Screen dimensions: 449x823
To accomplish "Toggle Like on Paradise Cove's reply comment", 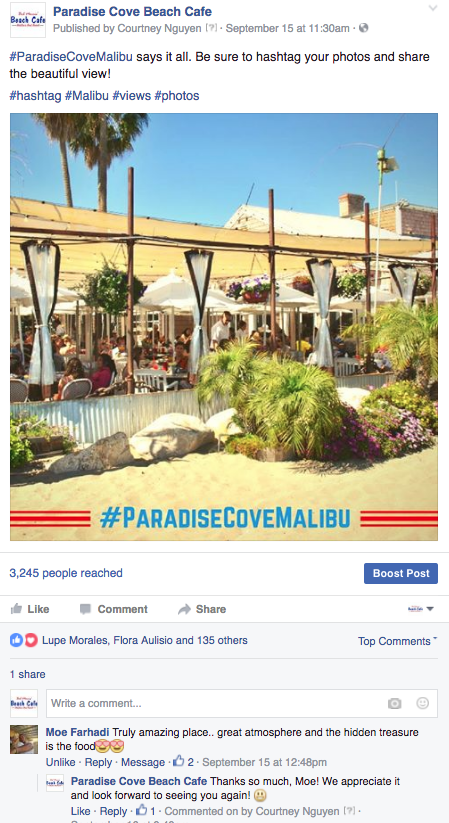I will coord(80,811).
